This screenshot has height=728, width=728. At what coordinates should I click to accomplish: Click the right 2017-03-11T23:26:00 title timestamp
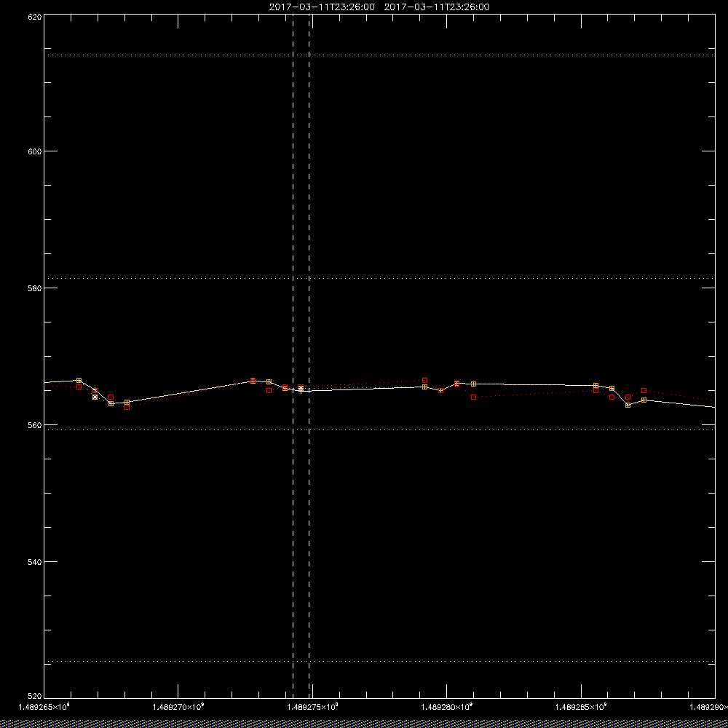click(x=437, y=7)
